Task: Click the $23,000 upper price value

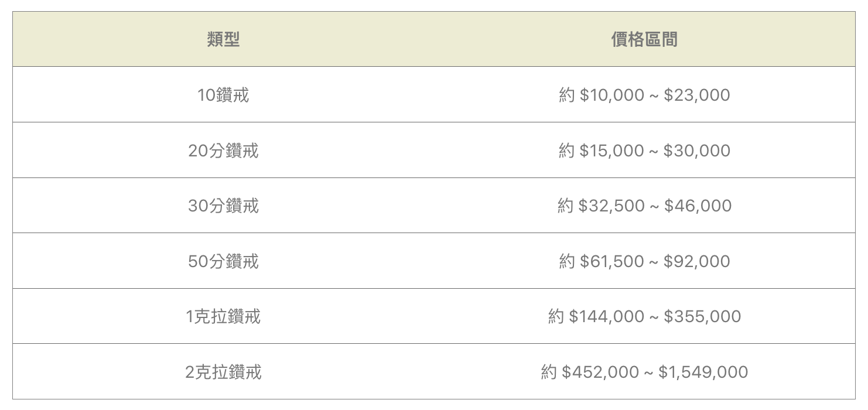Action: [x=696, y=95]
